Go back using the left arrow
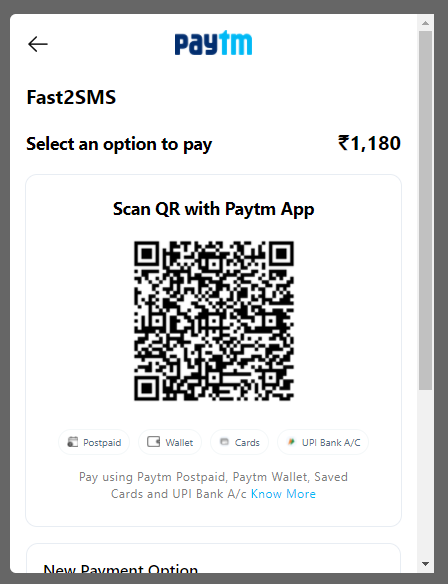This screenshot has height=584, width=448. tap(38, 44)
